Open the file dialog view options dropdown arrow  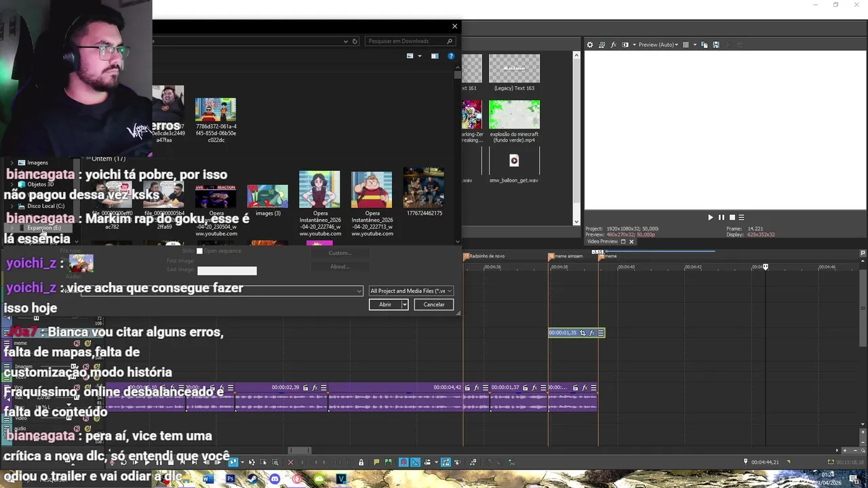click(419, 56)
